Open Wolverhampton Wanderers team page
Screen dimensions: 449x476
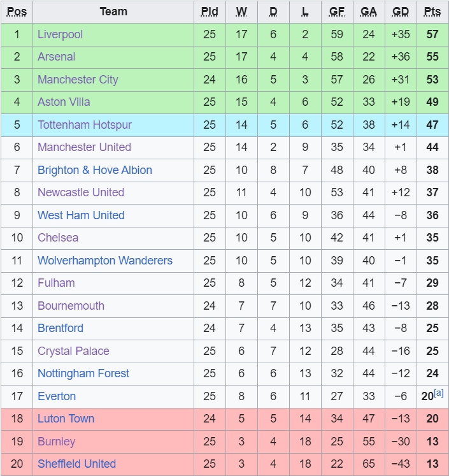pyautogui.click(x=105, y=261)
